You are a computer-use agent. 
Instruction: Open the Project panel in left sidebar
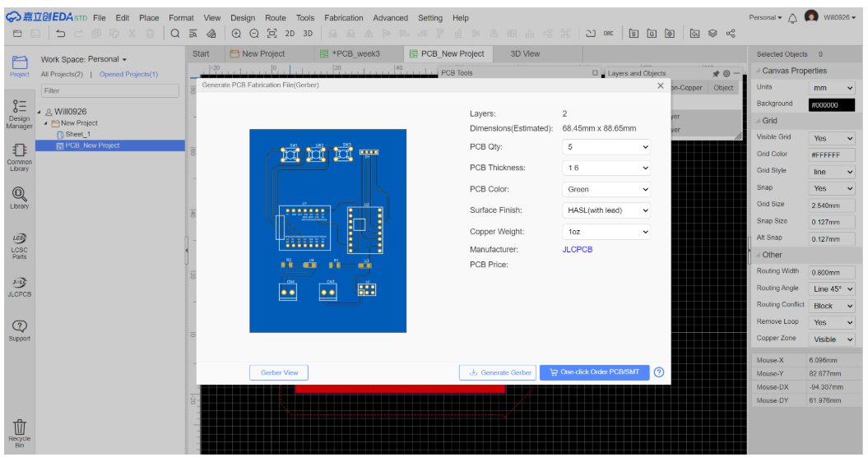click(20, 67)
